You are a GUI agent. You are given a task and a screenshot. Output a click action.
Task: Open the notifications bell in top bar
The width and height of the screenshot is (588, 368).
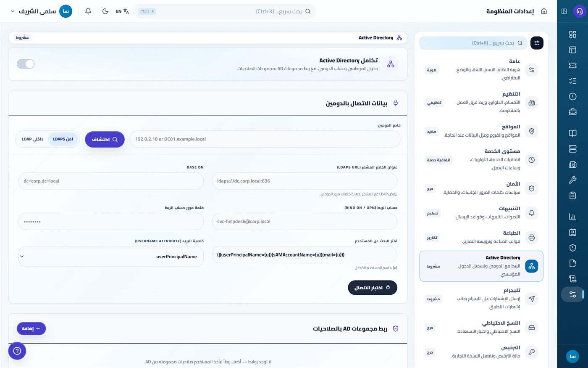point(88,11)
